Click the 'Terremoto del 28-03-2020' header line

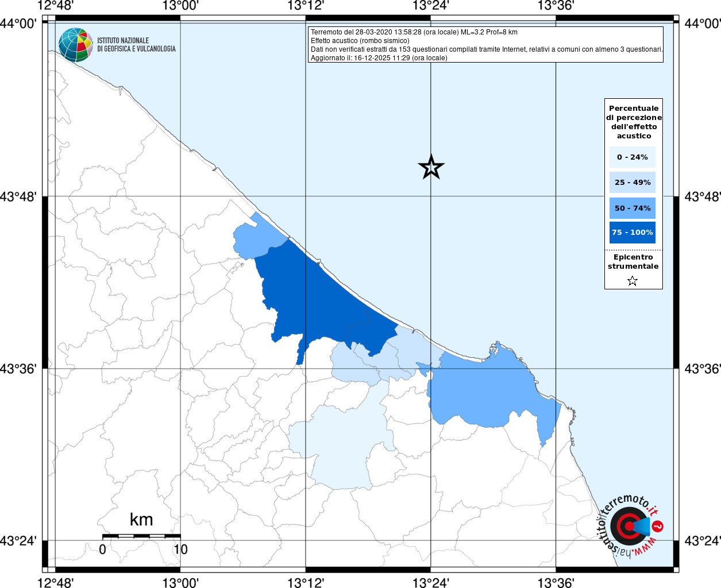pos(414,32)
